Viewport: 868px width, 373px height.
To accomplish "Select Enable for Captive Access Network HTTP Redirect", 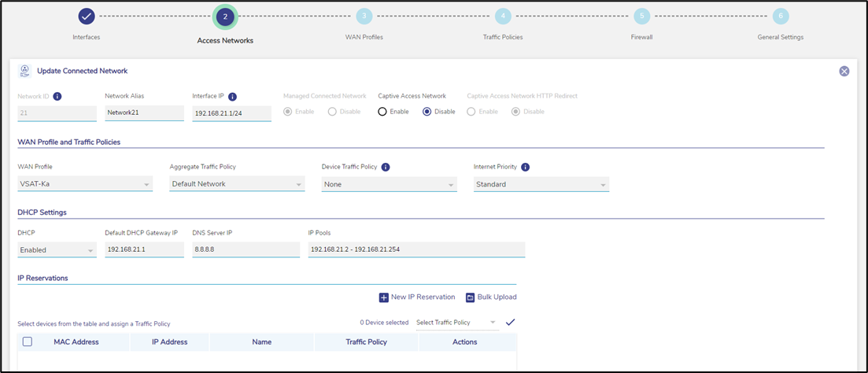I will (x=471, y=111).
